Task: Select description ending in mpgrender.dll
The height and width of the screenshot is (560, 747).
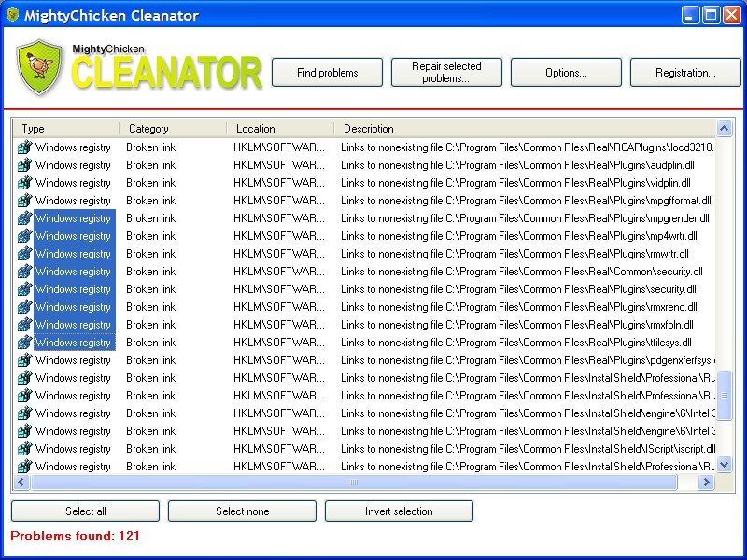Action: [x=525, y=218]
